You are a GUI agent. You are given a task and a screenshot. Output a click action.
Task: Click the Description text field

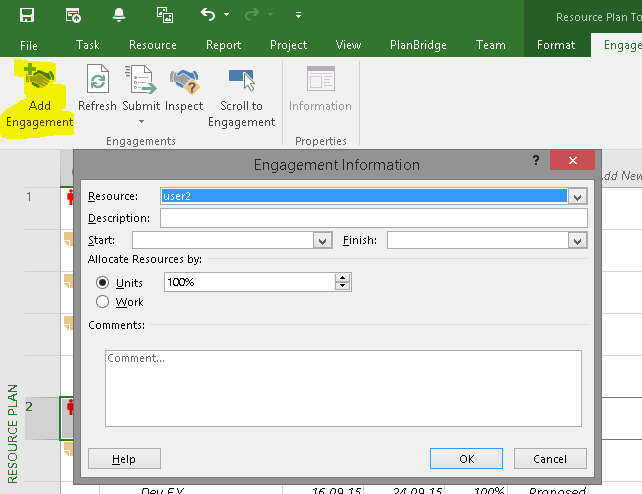click(x=374, y=218)
